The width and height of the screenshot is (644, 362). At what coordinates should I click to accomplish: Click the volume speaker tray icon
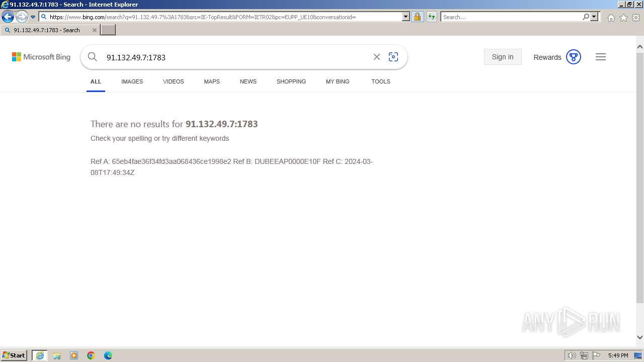pyautogui.click(x=572, y=355)
